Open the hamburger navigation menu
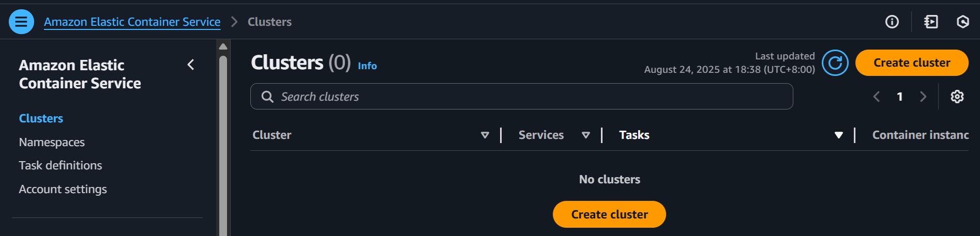This screenshot has width=980, height=236. [x=21, y=22]
